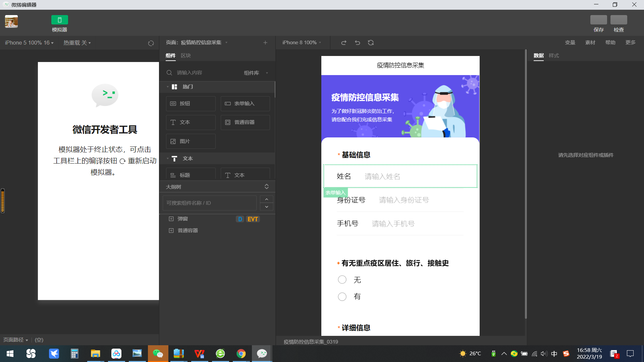Viewport: 644px width, 362px height.
Task: Click the plus icon to add page
Action: [265, 43]
